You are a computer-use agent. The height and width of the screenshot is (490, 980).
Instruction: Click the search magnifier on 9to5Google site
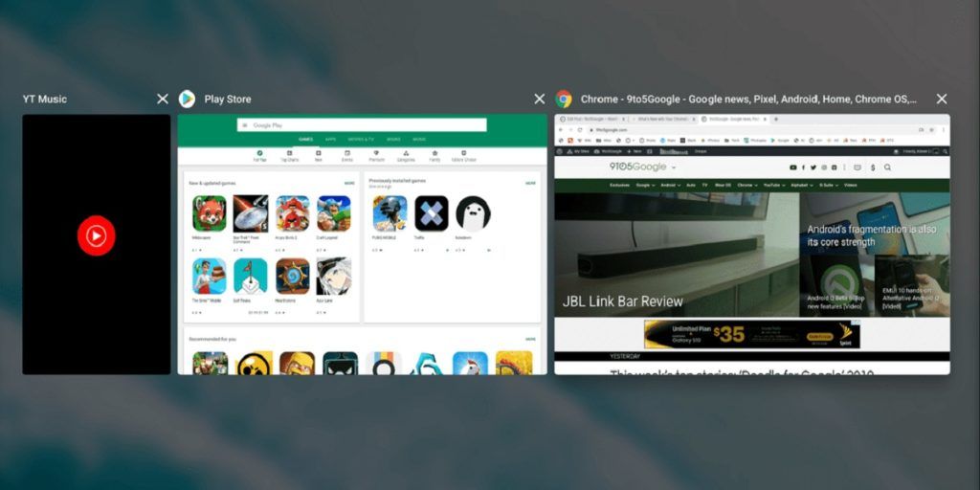(x=887, y=167)
